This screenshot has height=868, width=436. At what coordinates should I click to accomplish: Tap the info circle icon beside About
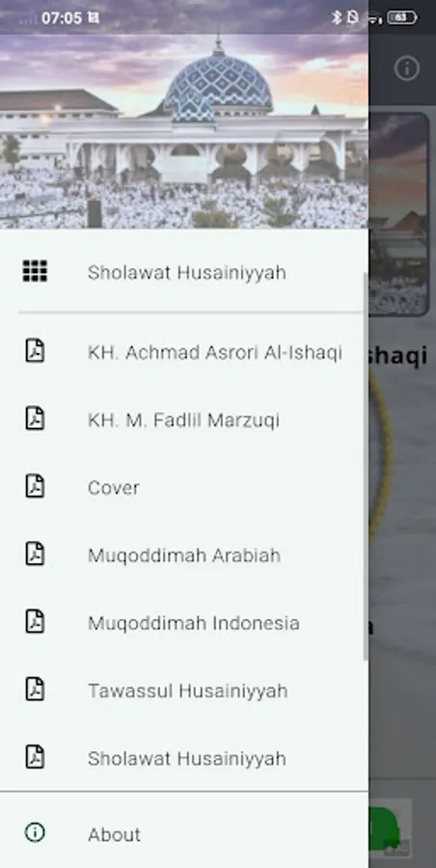coord(35,832)
